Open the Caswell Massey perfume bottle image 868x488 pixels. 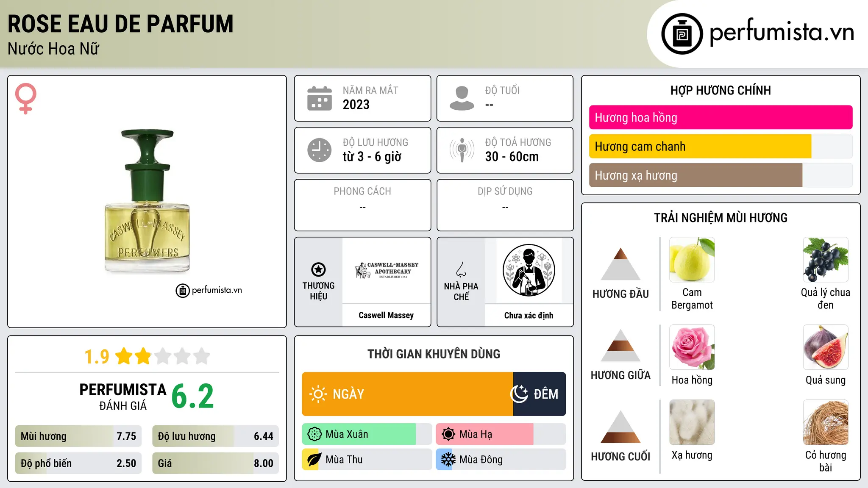[147, 201]
